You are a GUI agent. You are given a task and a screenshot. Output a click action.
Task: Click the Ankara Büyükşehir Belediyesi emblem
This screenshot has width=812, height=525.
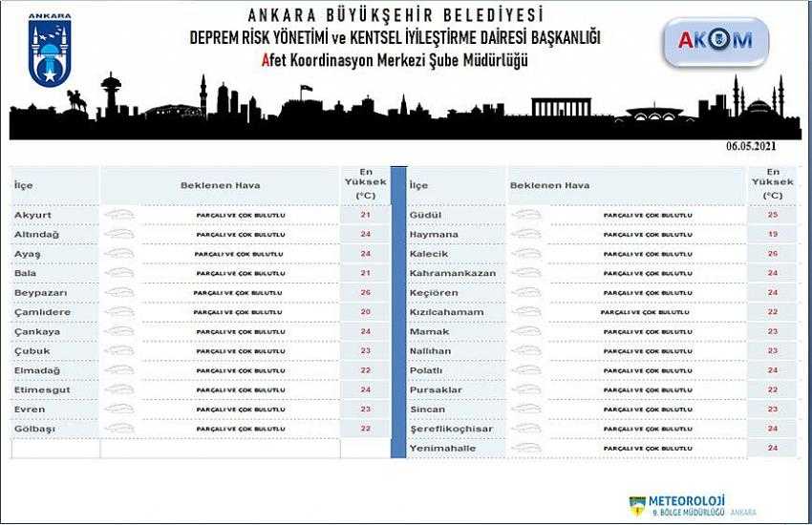tap(48, 53)
